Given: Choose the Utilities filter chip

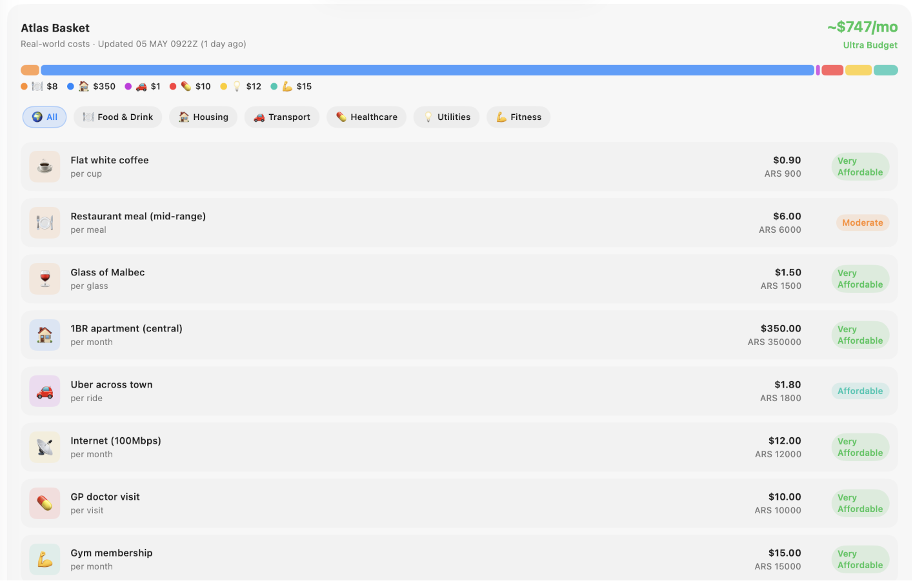Looking at the screenshot, I should tap(447, 117).
